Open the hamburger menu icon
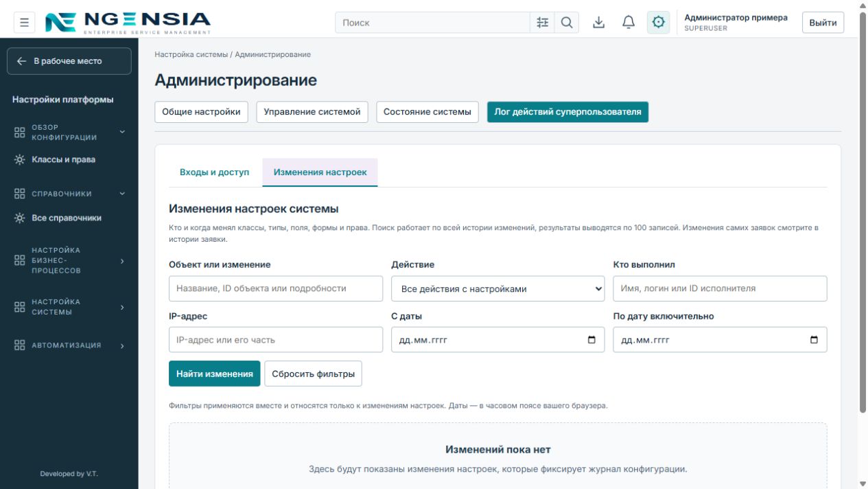The height and width of the screenshot is (489, 868). coord(24,23)
